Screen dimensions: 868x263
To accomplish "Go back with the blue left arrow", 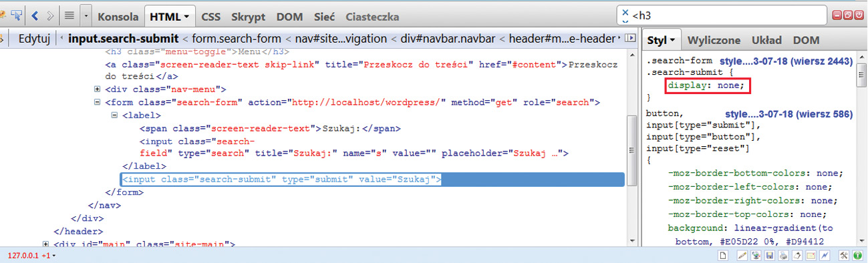I will click(x=35, y=15).
